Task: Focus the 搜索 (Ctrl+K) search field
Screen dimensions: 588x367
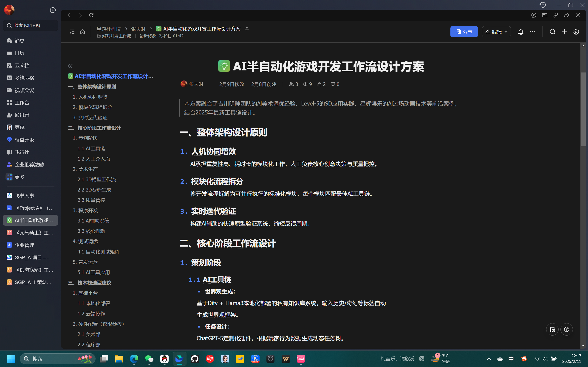Action: point(30,25)
